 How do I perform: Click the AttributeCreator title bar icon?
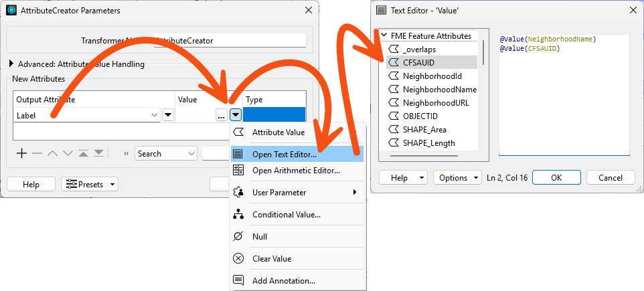pyautogui.click(x=11, y=11)
